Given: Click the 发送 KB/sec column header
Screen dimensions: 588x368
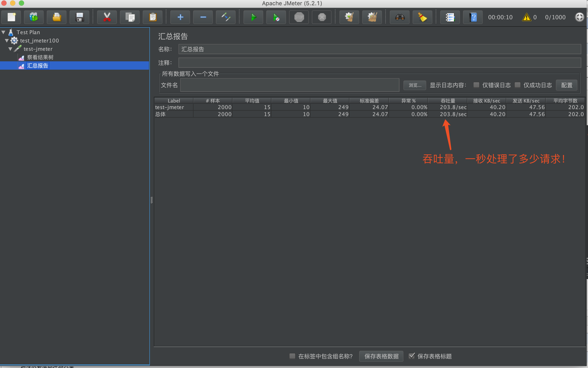Looking at the screenshot, I should pyautogui.click(x=526, y=101).
